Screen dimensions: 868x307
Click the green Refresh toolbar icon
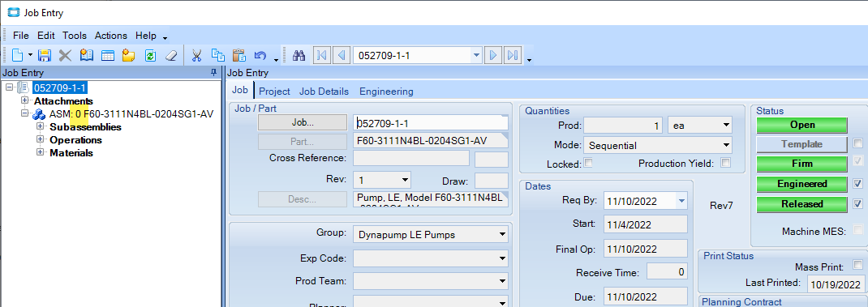coord(150,55)
